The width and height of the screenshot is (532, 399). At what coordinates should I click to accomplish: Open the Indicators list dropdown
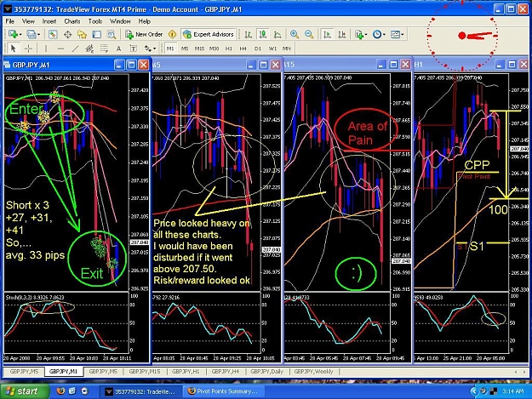361,34
